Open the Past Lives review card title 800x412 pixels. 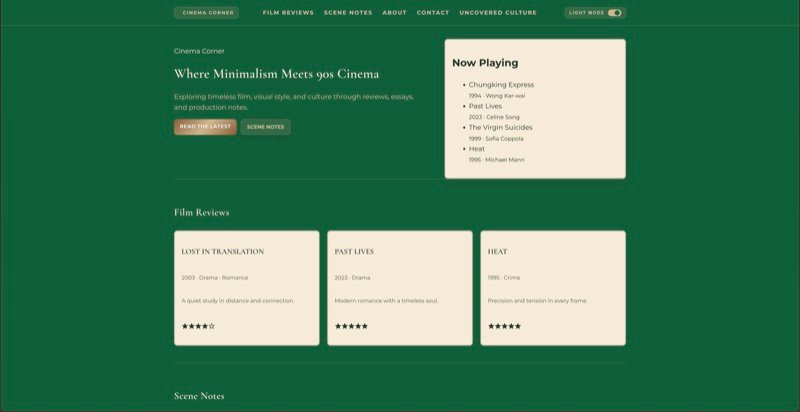354,251
